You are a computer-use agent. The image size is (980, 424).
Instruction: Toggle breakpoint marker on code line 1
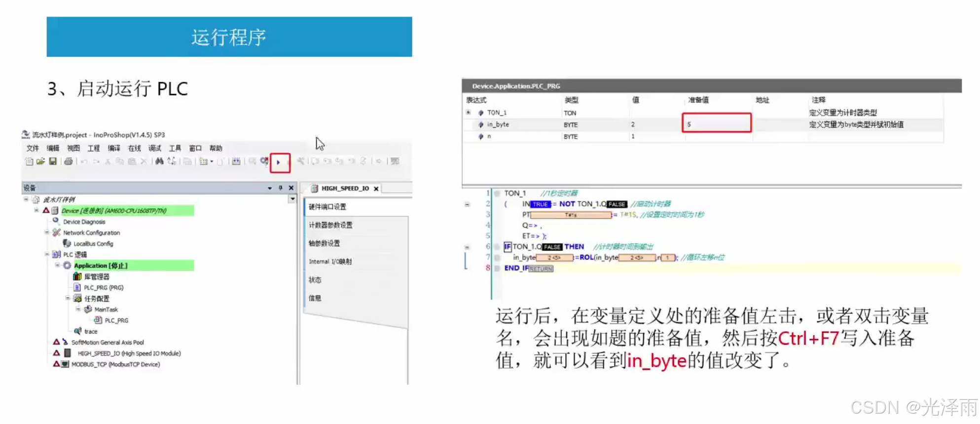pyautogui.click(x=497, y=193)
